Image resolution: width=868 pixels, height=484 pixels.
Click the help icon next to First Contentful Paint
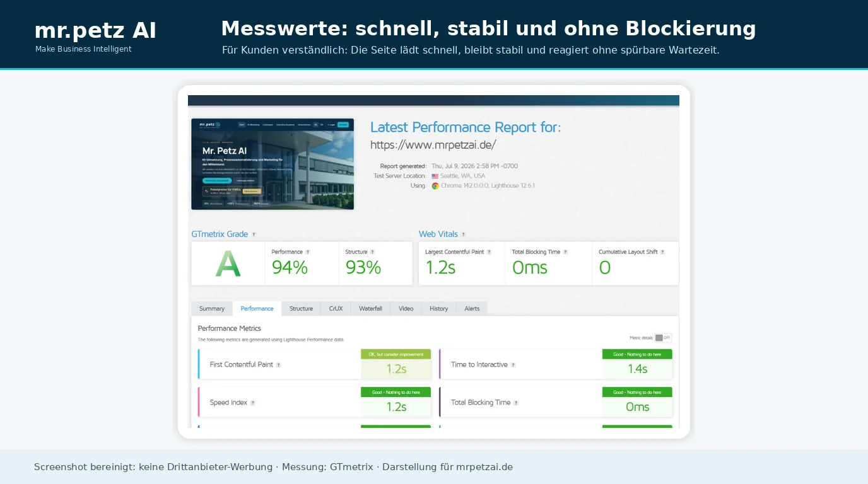(x=278, y=365)
